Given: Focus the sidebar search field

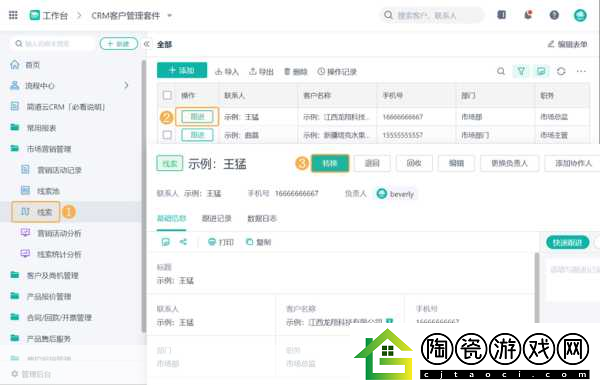Looking at the screenshot, I should 52,44.
